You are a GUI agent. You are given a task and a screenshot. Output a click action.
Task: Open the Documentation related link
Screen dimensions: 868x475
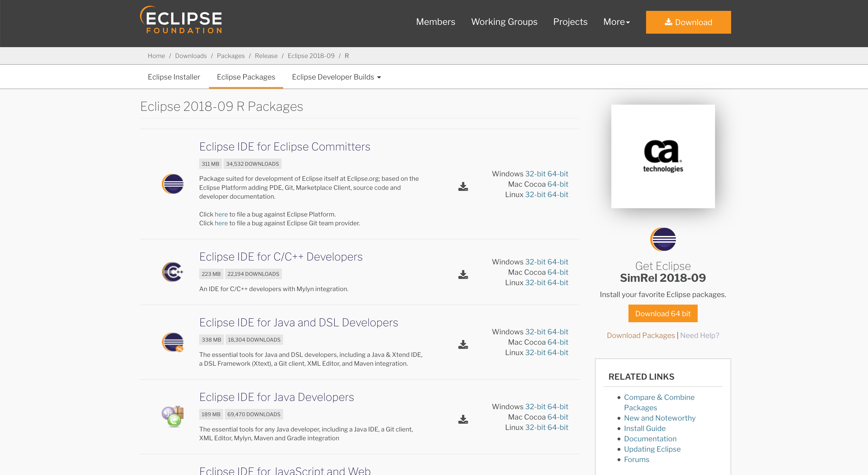[650, 439]
